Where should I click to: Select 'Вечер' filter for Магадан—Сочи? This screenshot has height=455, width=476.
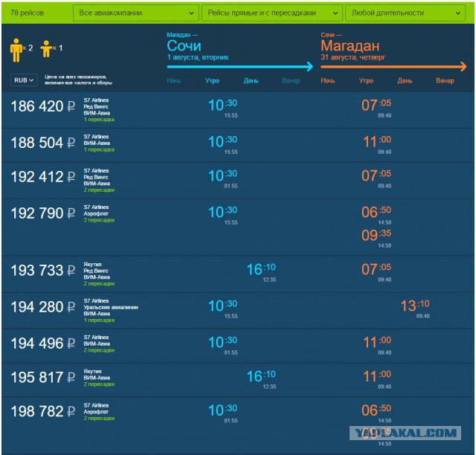[x=291, y=81]
